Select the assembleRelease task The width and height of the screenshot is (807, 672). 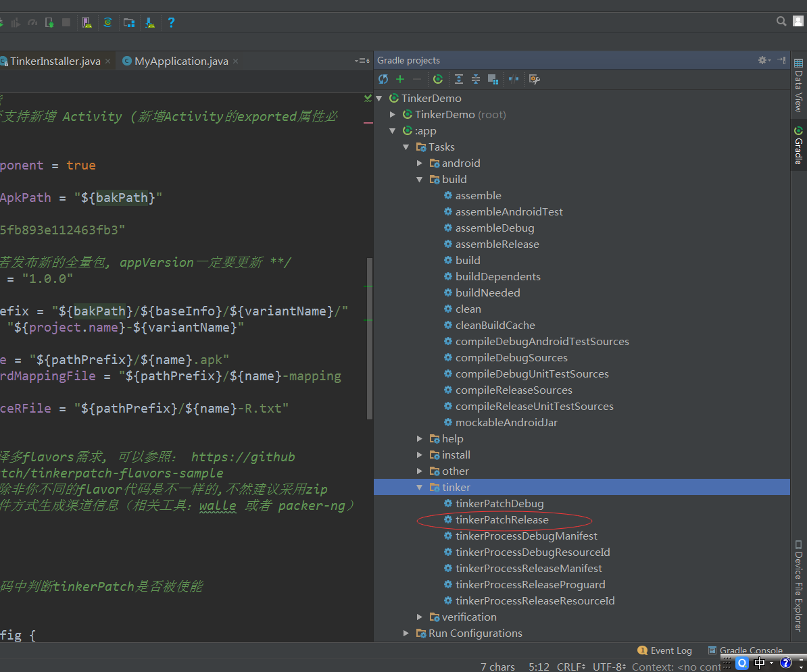coord(497,244)
